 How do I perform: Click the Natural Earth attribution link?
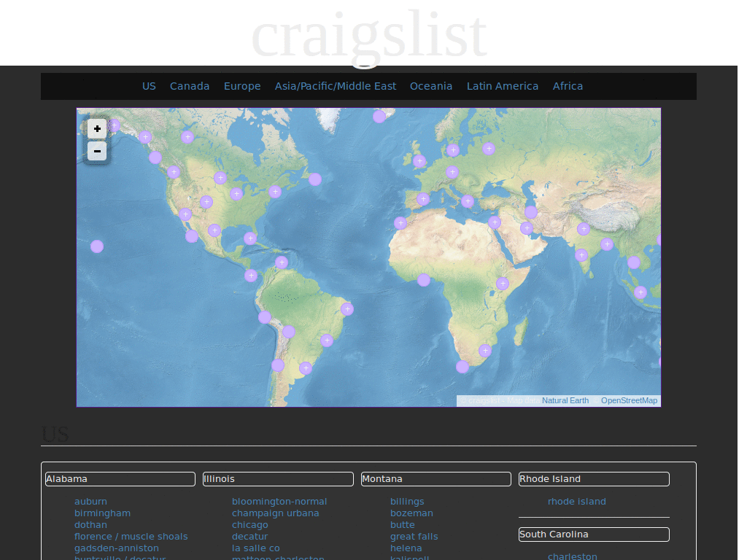coord(565,400)
